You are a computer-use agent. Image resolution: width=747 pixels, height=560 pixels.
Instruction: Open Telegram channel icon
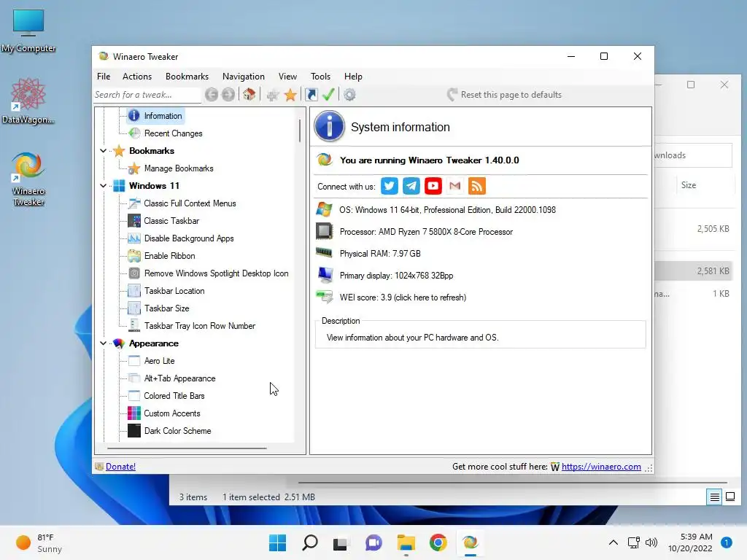pos(411,186)
